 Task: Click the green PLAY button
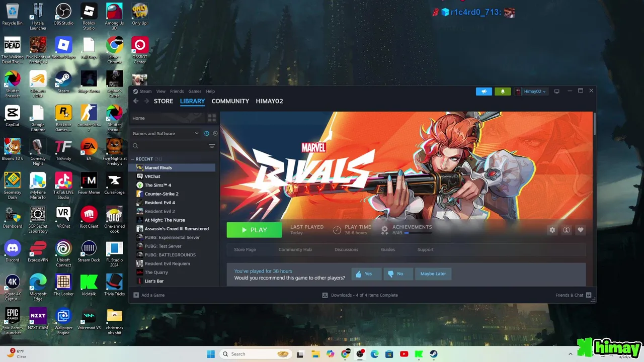point(254,230)
